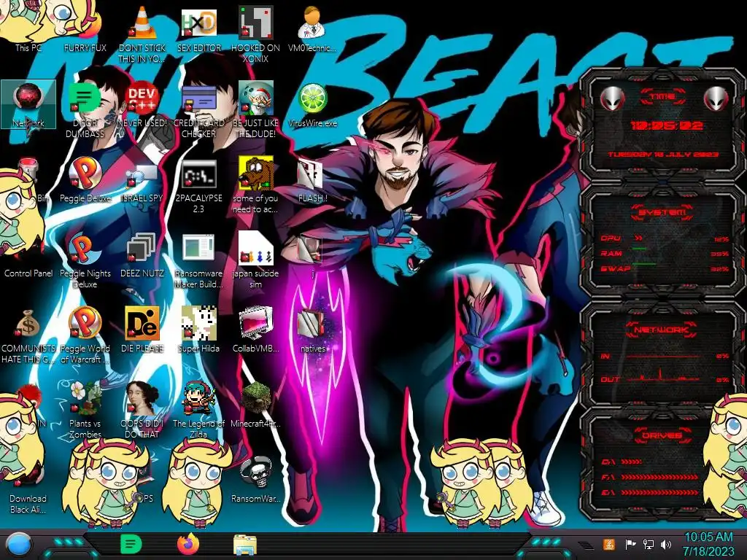Click the SYSTEM header on the widget
Image resolution: width=747 pixels, height=560 pixels.
(662, 212)
